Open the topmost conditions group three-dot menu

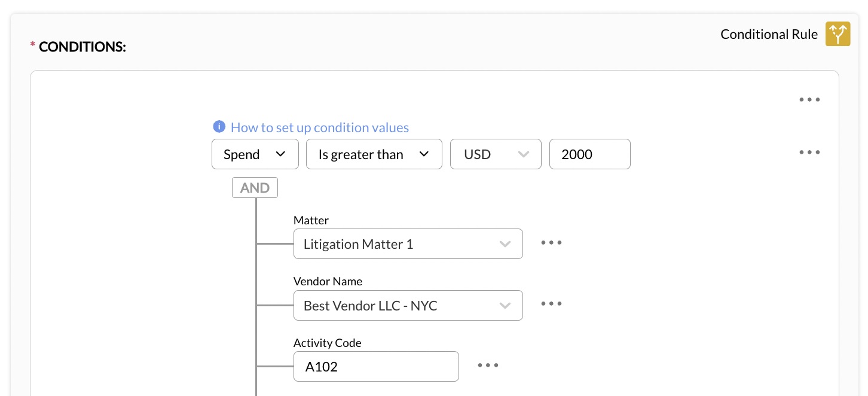[x=809, y=99]
